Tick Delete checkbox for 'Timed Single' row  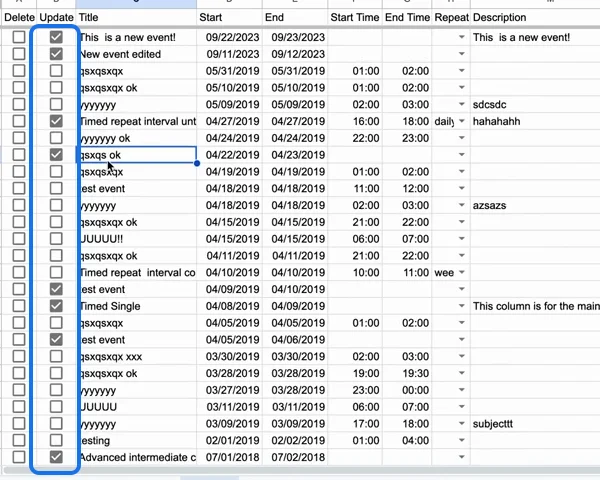click(x=19, y=306)
